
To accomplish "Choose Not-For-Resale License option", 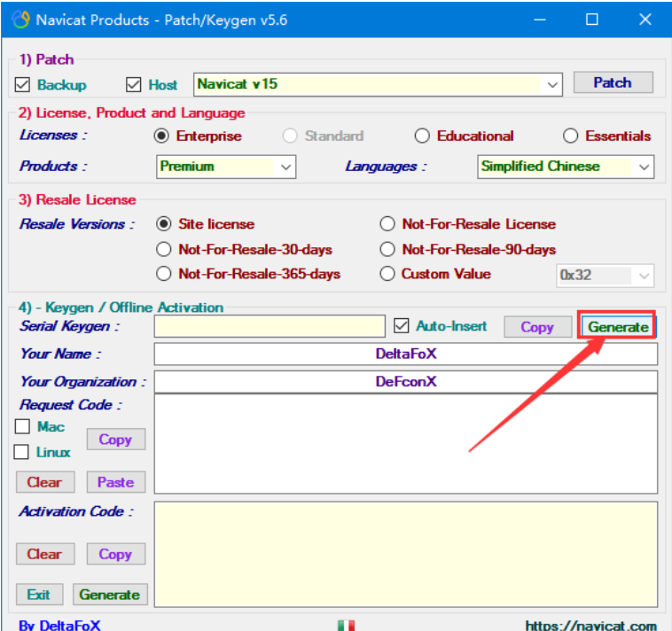I will [x=387, y=224].
